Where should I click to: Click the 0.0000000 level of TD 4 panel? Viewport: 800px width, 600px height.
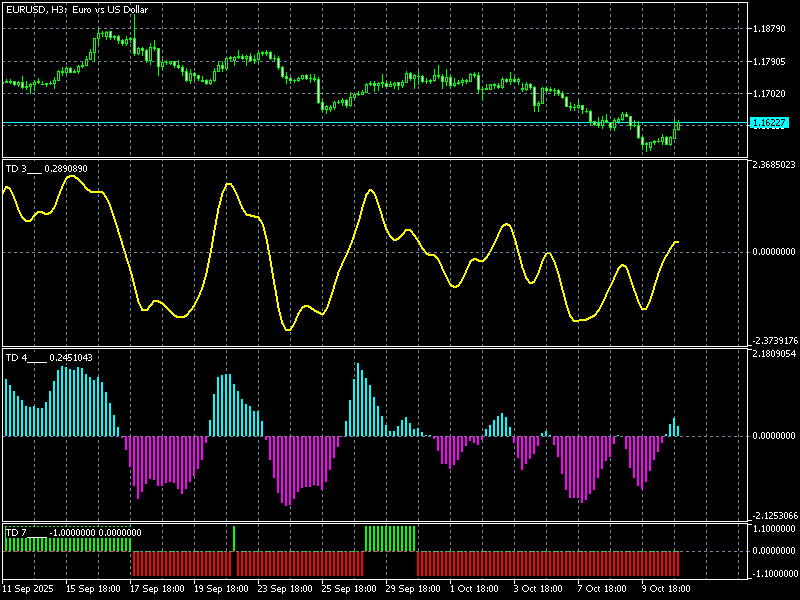(774, 436)
